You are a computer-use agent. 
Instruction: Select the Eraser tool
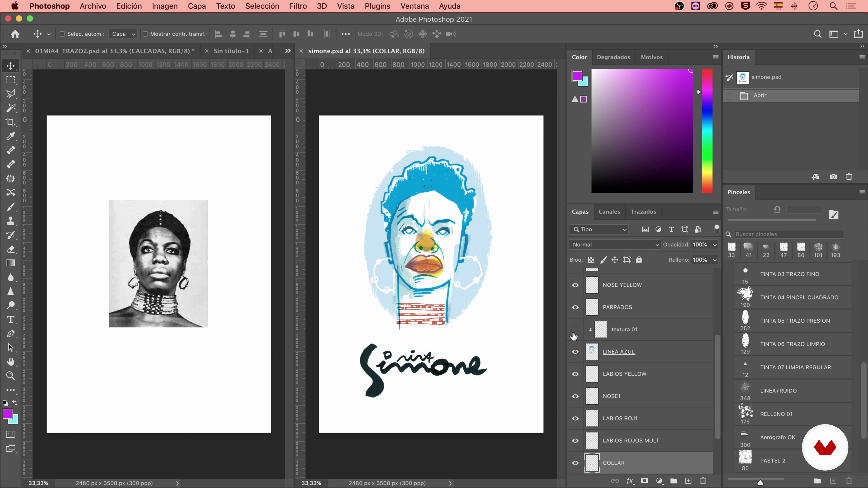(x=10, y=249)
